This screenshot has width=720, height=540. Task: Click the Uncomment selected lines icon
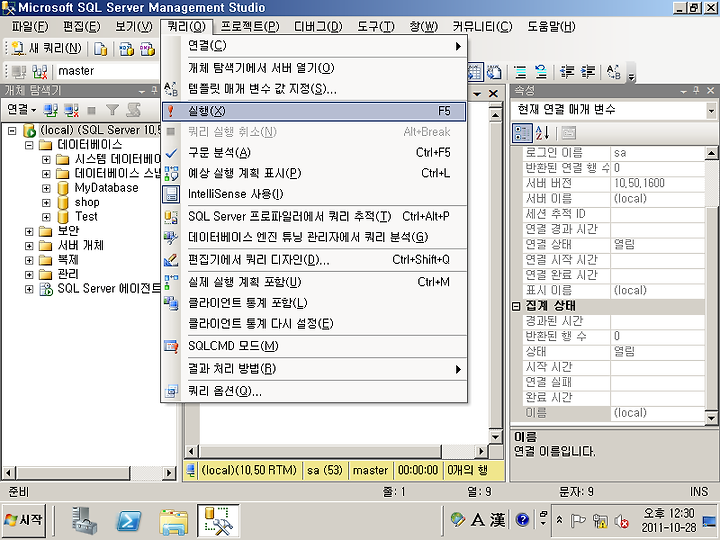(541, 72)
